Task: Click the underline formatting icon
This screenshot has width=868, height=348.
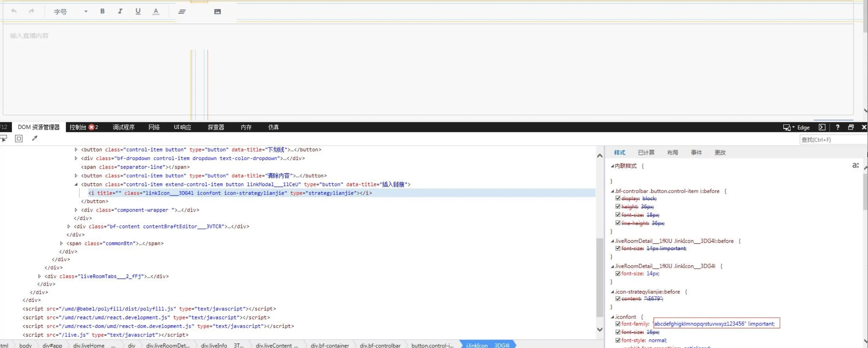Action: click(138, 11)
